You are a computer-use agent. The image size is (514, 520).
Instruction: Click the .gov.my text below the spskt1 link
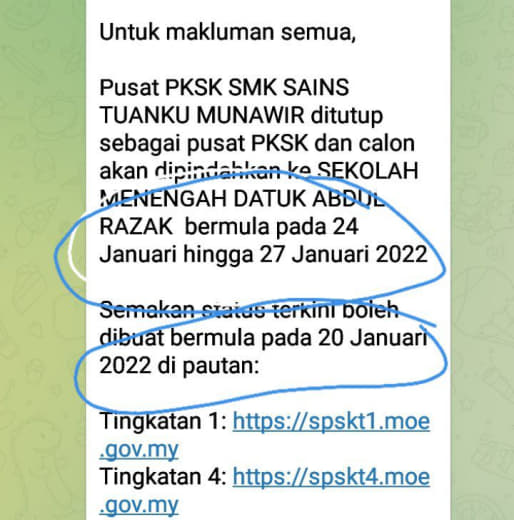(139, 450)
